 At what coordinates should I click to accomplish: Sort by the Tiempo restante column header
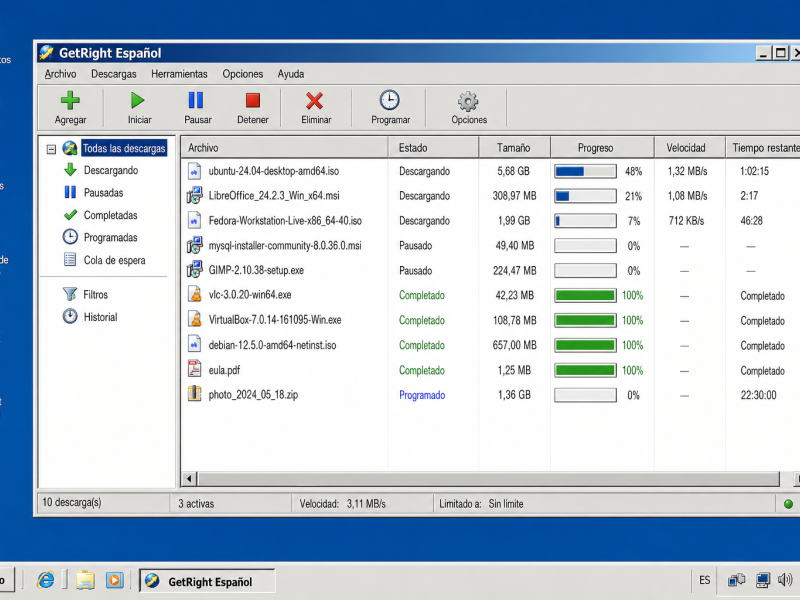tap(763, 147)
